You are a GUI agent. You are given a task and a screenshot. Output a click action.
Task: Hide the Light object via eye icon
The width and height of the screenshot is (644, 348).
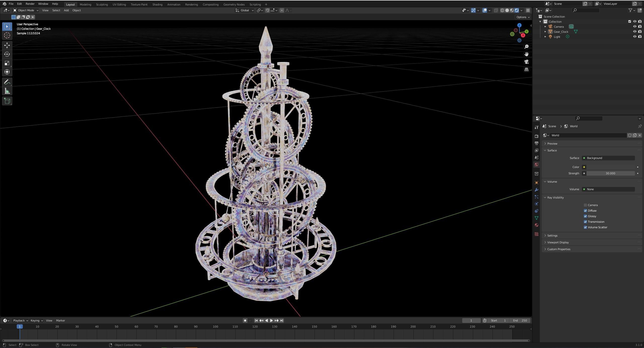[x=634, y=37]
